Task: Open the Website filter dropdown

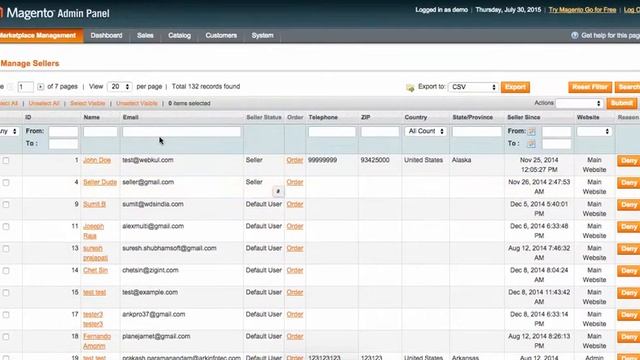Action: pos(594,131)
